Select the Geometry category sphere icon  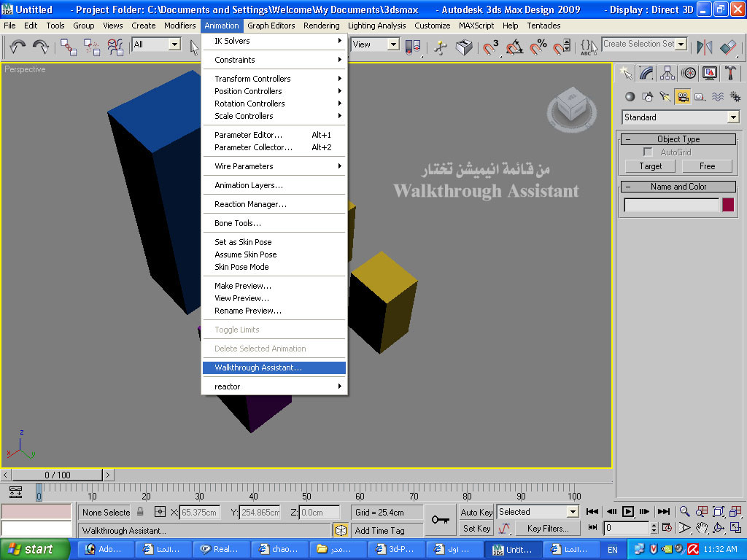coord(630,97)
